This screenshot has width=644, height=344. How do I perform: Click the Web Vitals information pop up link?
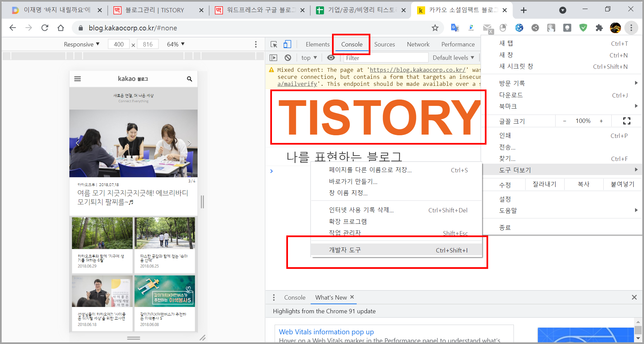click(x=326, y=332)
